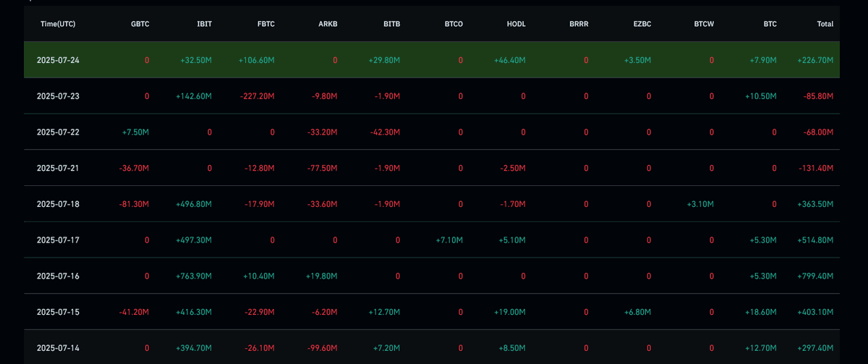This screenshot has width=868, height=364.
Task: Click the -131.40M total value
Action: [816, 168]
